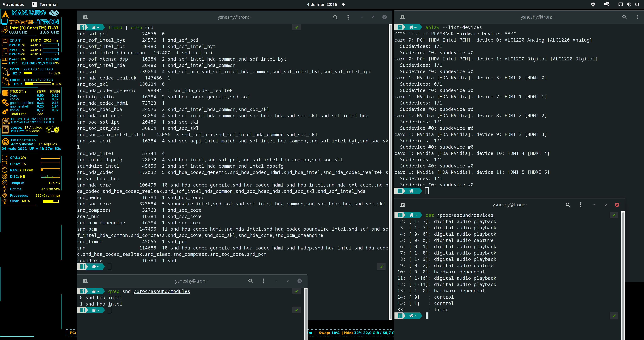Open the lsmod terminal hamburger menu
This screenshot has width=644, height=340.
348,17
